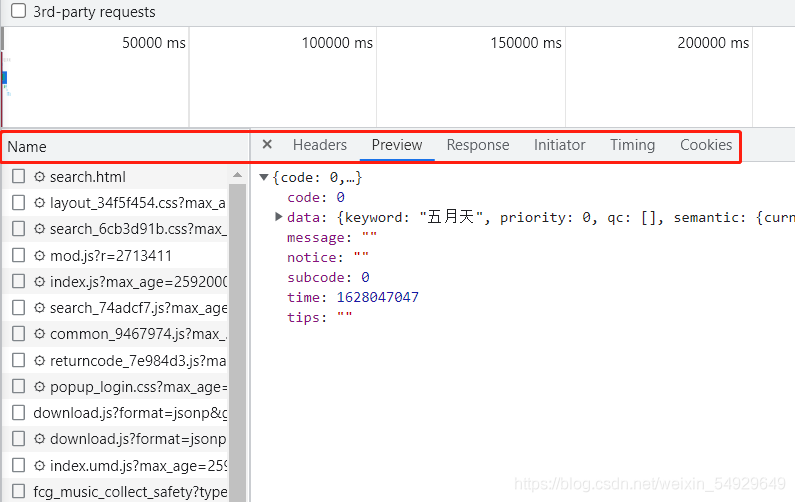Enable the 3rd-party requests checkbox
Screen dimensions: 795x502
[x=18, y=10]
